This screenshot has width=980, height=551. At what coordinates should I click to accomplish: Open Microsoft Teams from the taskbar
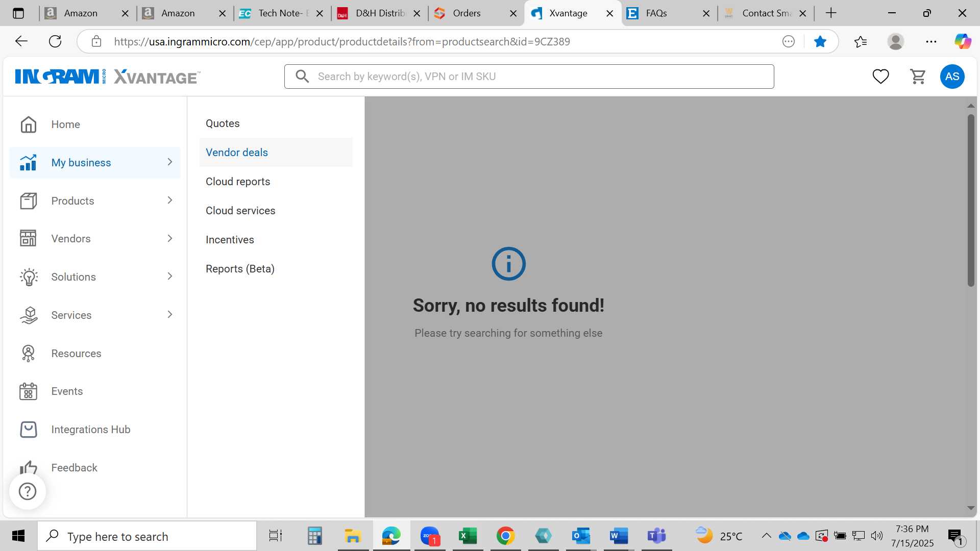point(656,536)
